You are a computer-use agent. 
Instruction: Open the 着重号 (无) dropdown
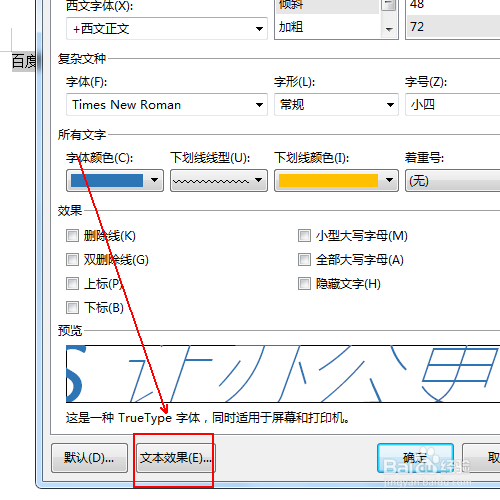[x=453, y=180]
